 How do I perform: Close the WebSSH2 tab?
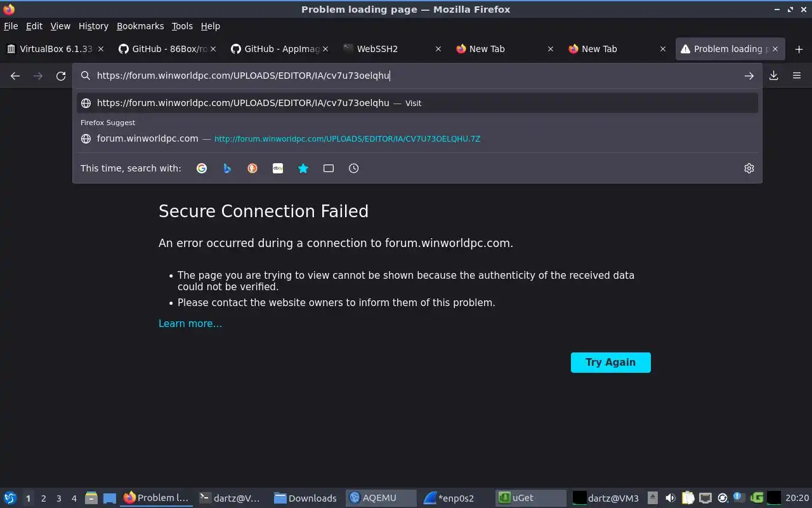tap(438, 49)
